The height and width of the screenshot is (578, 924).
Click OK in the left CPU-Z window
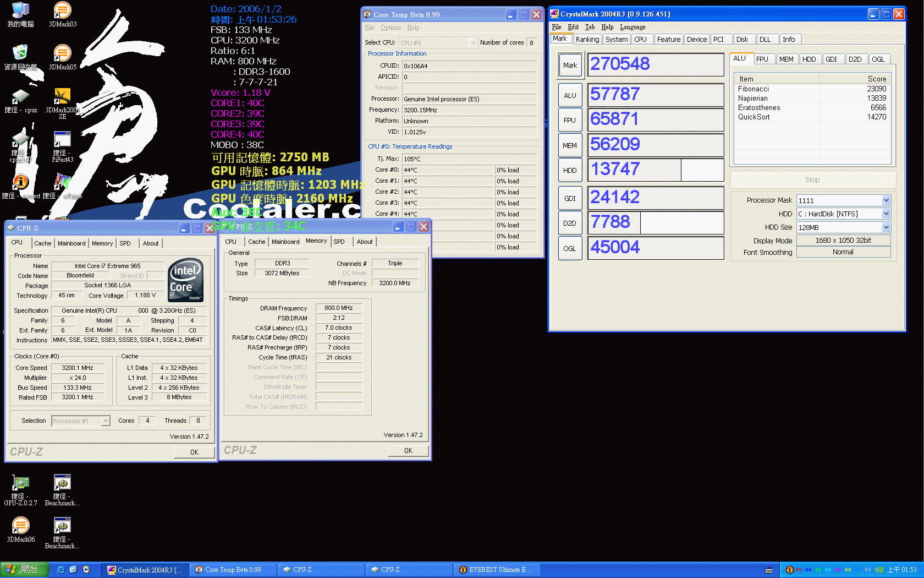point(194,452)
